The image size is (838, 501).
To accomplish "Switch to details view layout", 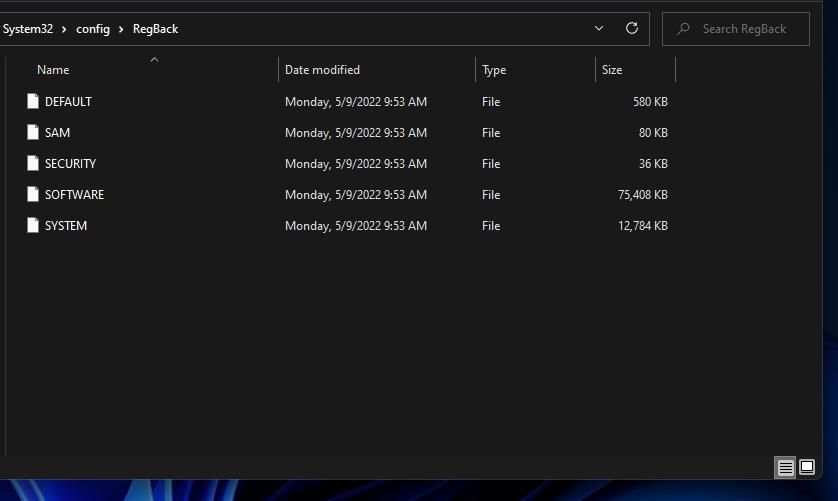I will click(x=785, y=468).
